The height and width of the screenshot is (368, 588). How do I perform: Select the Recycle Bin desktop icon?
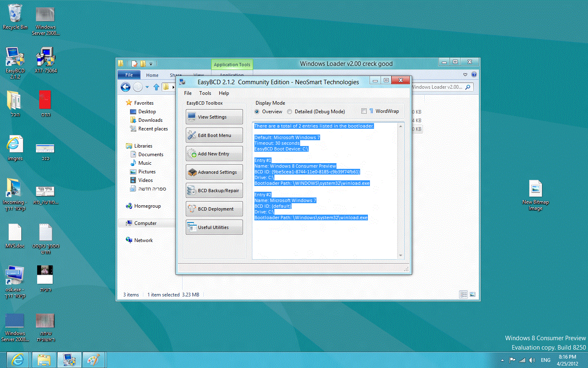(x=15, y=17)
